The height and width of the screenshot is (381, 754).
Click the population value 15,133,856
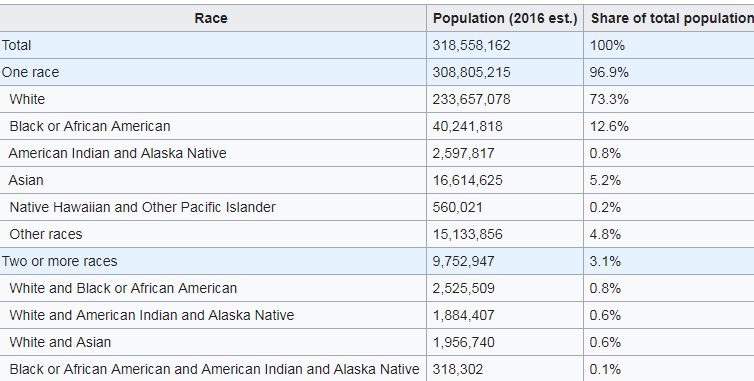[x=467, y=234]
